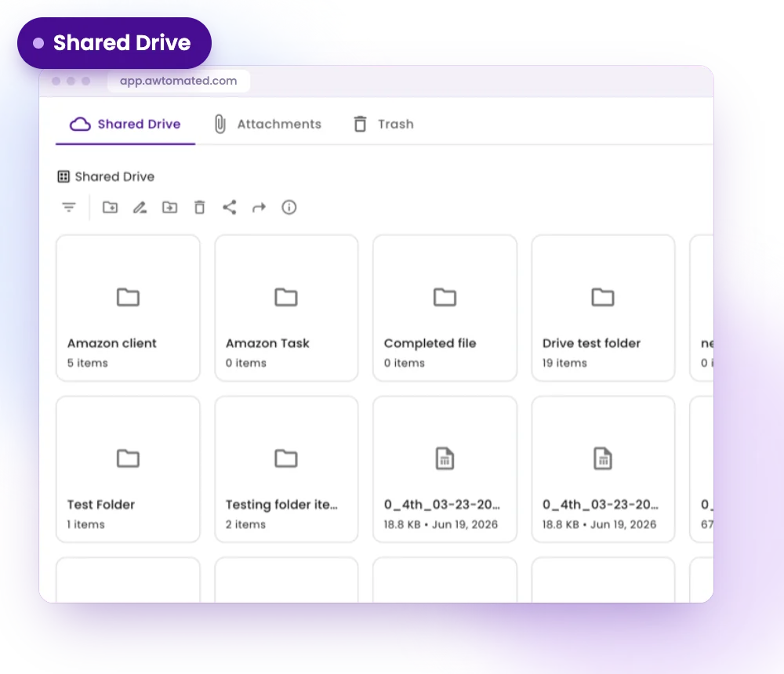The image size is (784, 674).
Task: Click the "5 items" text
Action: (88, 363)
